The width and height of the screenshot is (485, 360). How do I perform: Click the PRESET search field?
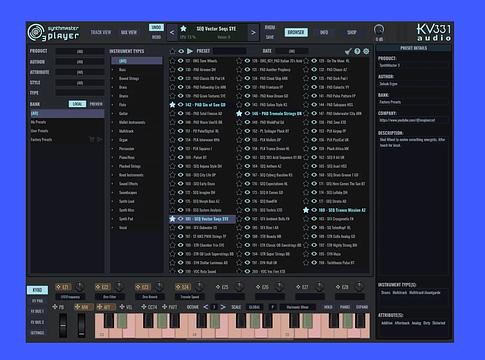point(229,51)
